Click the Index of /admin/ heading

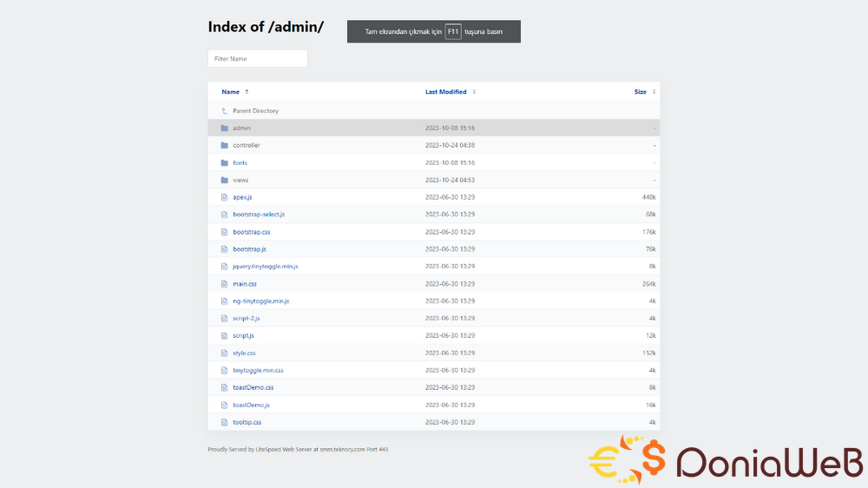point(266,27)
